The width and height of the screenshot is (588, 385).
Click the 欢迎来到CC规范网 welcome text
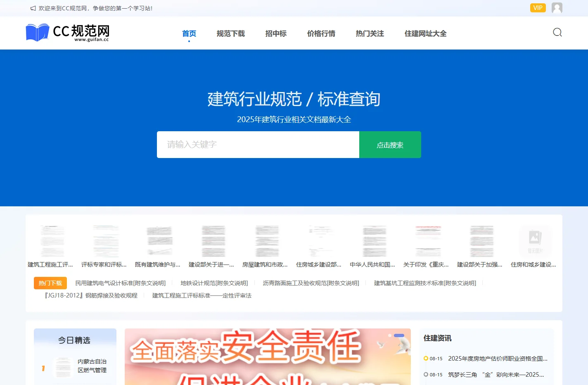pos(95,8)
